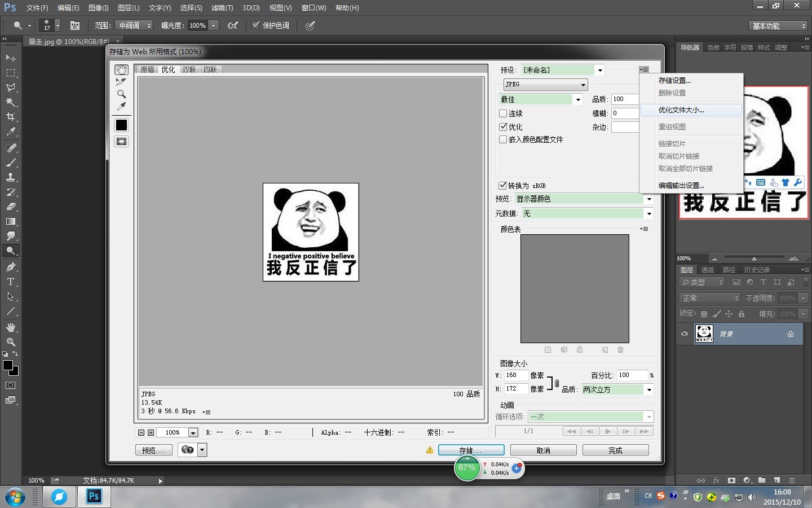The width and height of the screenshot is (812, 508).
Task: Open the JPEG file format dropdown
Action: [x=545, y=85]
